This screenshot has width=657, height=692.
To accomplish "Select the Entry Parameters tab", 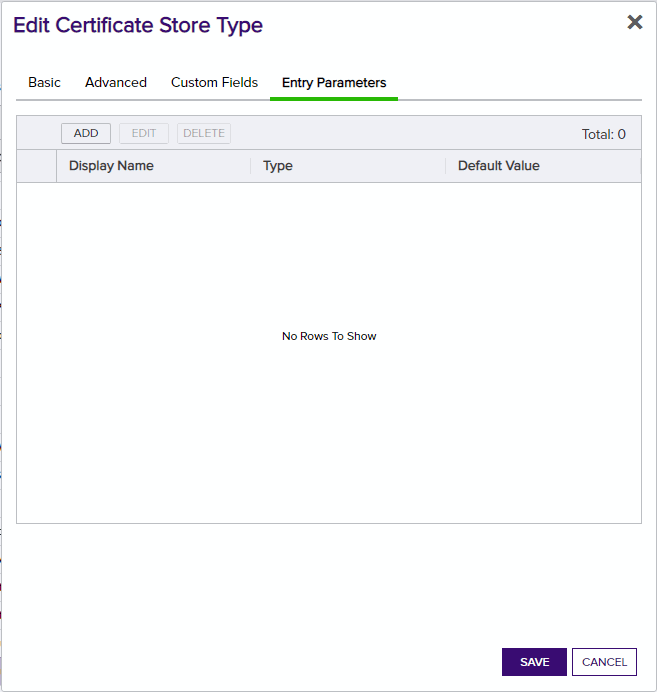I will tap(334, 83).
